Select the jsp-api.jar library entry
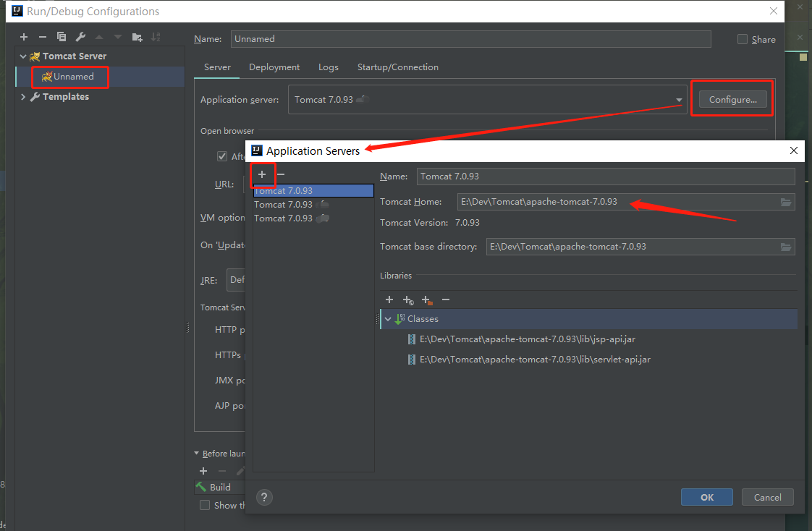Image resolution: width=812 pixels, height=531 pixels. [x=527, y=339]
